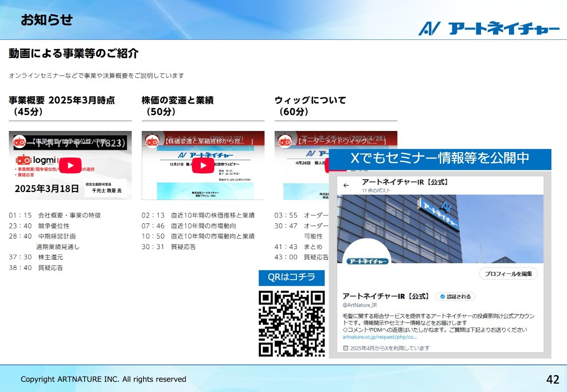
Task: Play the 事業概要 2025年3月18日 video
Action: (70, 165)
